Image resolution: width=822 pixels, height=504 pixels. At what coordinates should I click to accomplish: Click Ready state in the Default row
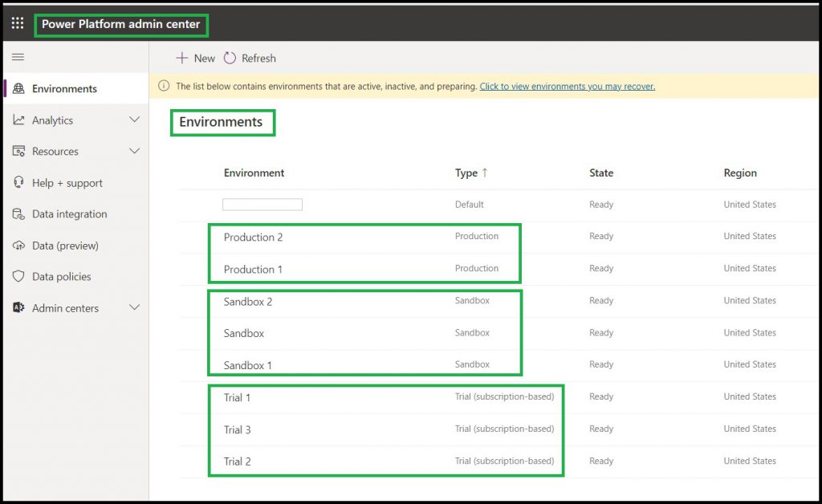[600, 205]
